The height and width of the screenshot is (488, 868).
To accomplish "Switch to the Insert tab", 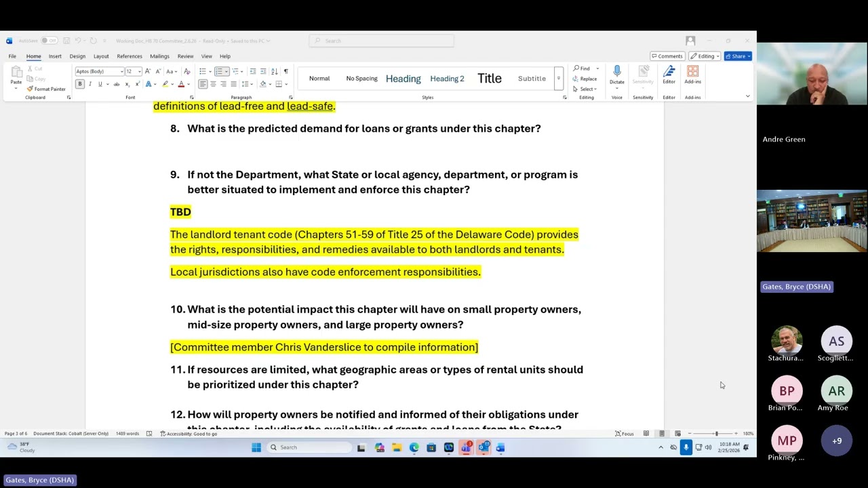I will tap(55, 56).
